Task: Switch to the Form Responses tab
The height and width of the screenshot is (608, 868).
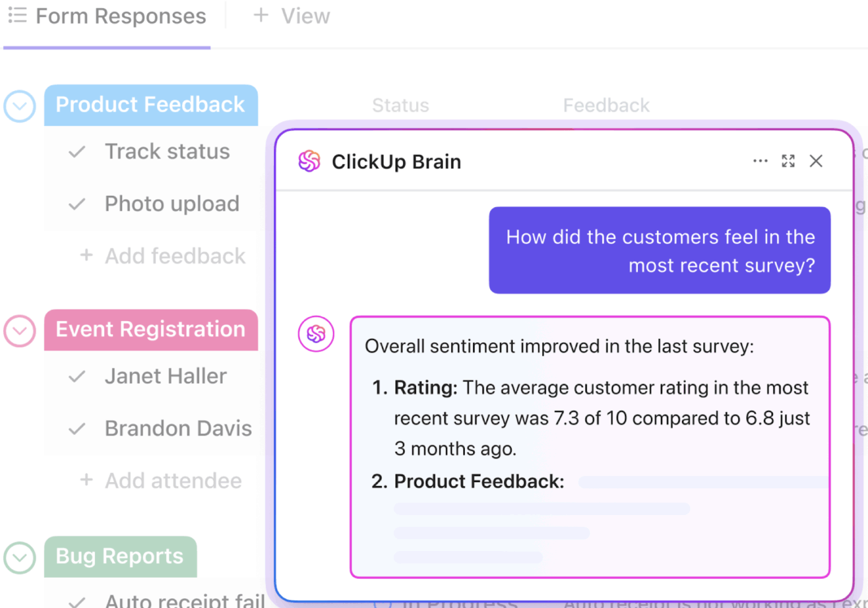Action: tap(121, 15)
